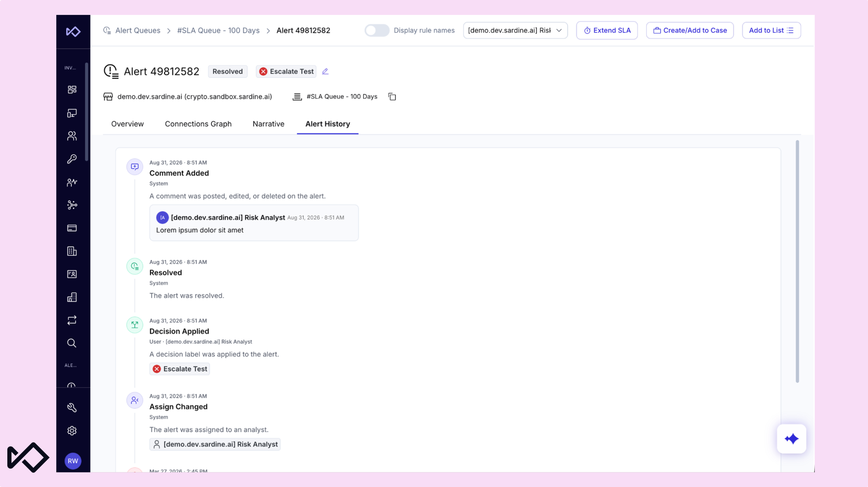
Task: Go to Alert Queues breadcrumb
Action: (138, 30)
